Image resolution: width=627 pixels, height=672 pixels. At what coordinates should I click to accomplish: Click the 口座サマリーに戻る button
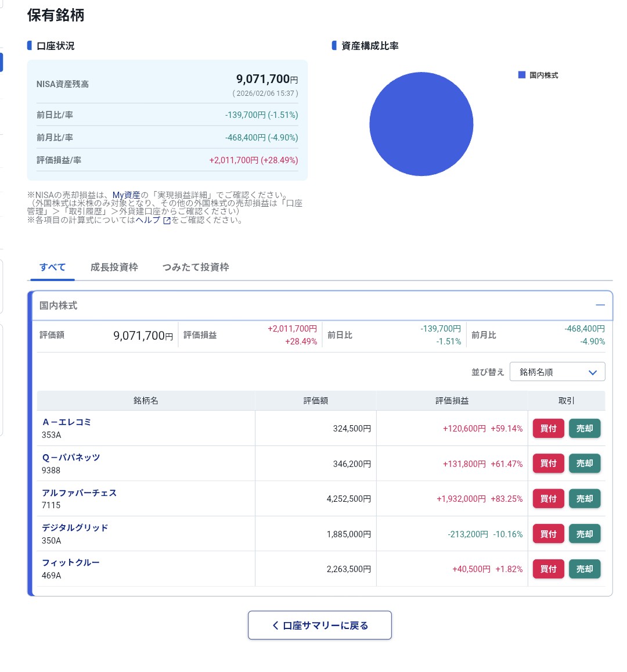coord(319,625)
